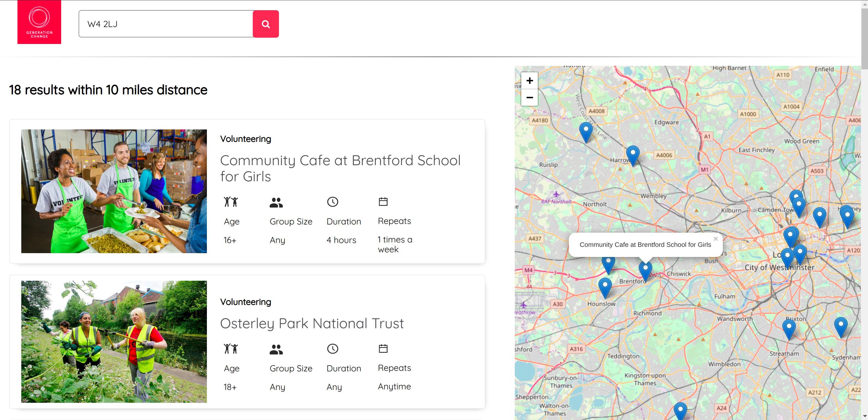The height and width of the screenshot is (420, 868).
Task: Click the duration clock icon in Community Cafe card
Action: 332,202
